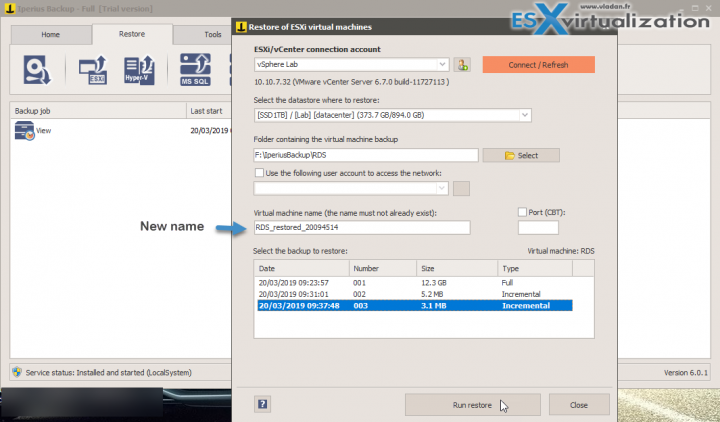720x422 pixels.
Task: Open the Hyper-V restore icon
Action: [x=139, y=70]
